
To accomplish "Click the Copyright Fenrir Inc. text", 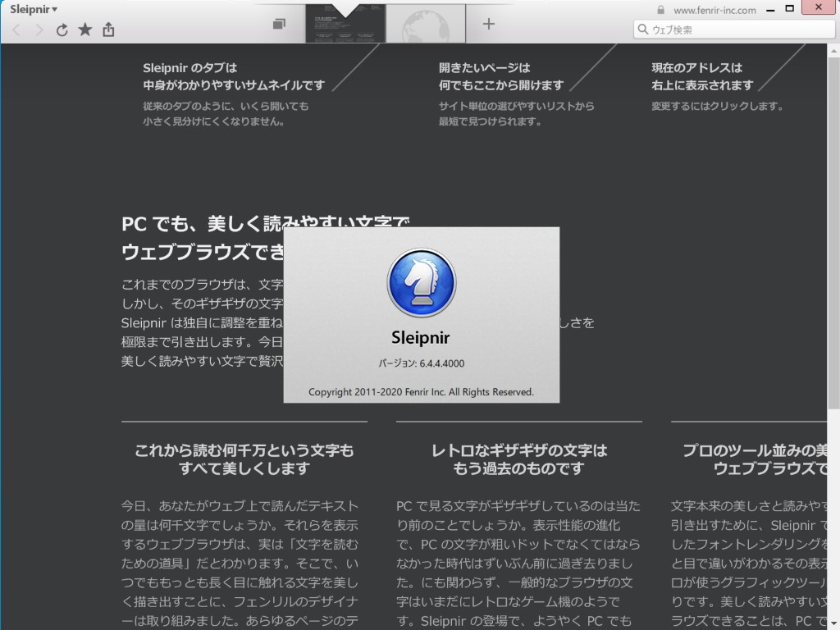I will pyautogui.click(x=420, y=391).
